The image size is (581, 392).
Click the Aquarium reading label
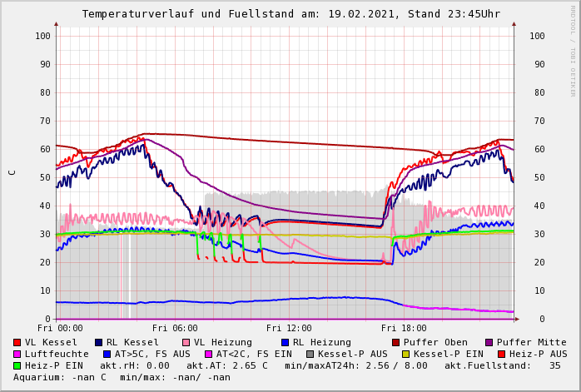click(x=54, y=378)
